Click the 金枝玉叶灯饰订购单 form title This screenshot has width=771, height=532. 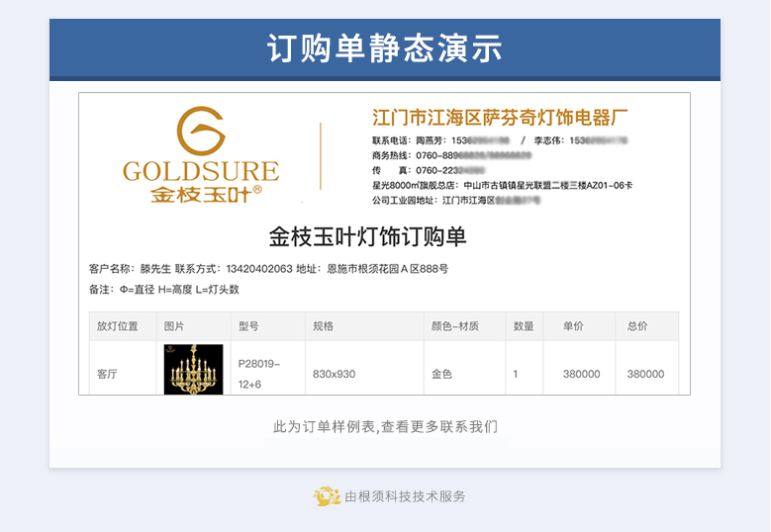tap(367, 236)
